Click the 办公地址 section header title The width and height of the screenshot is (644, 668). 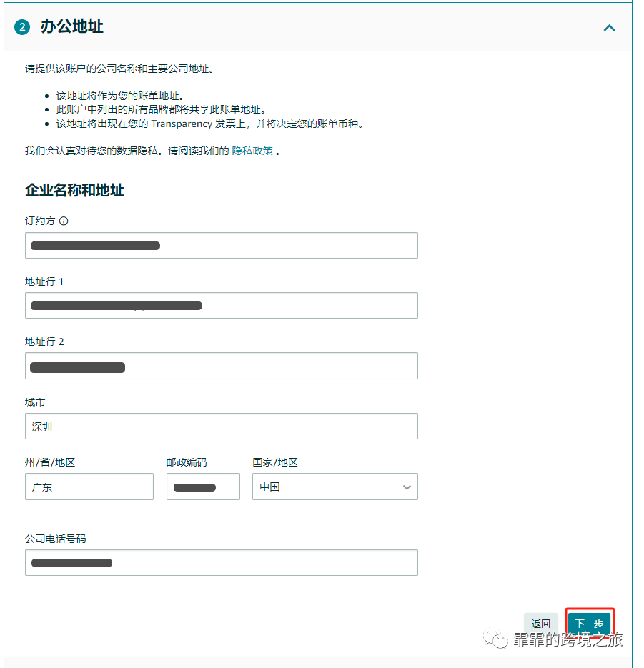pos(73,27)
